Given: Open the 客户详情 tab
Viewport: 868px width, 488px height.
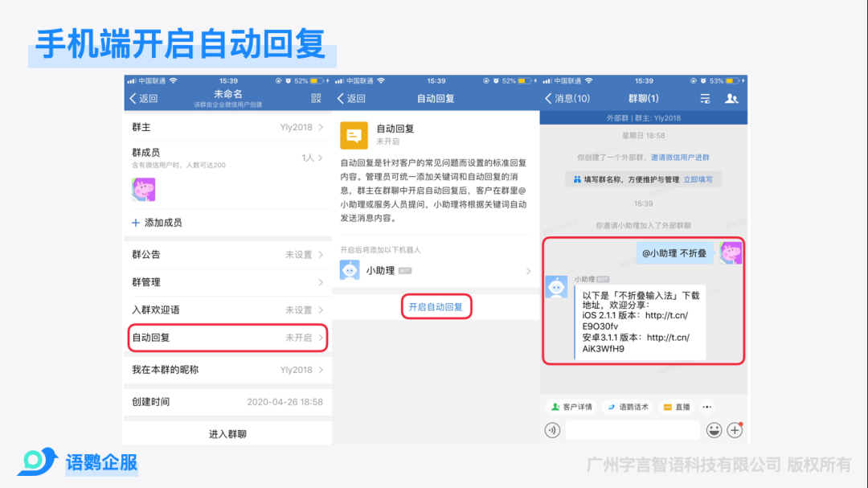Looking at the screenshot, I should [571, 407].
